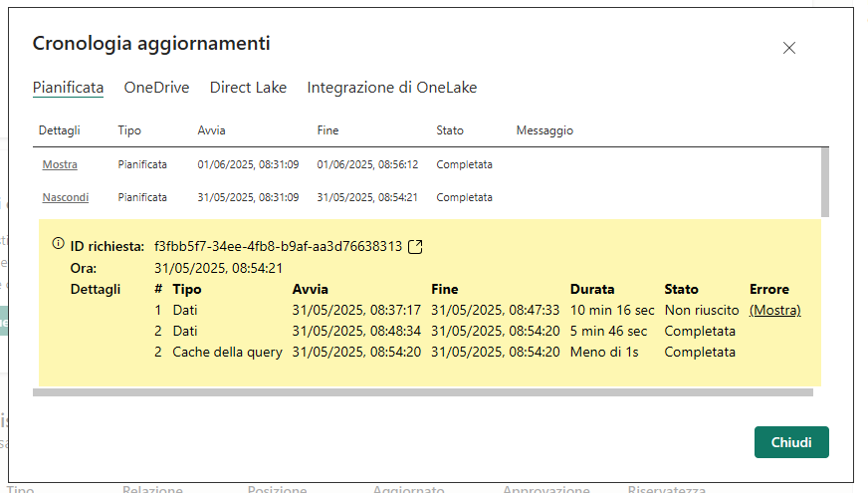Click the Non riuscito status
868x493 pixels.
pyautogui.click(x=702, y=310)
